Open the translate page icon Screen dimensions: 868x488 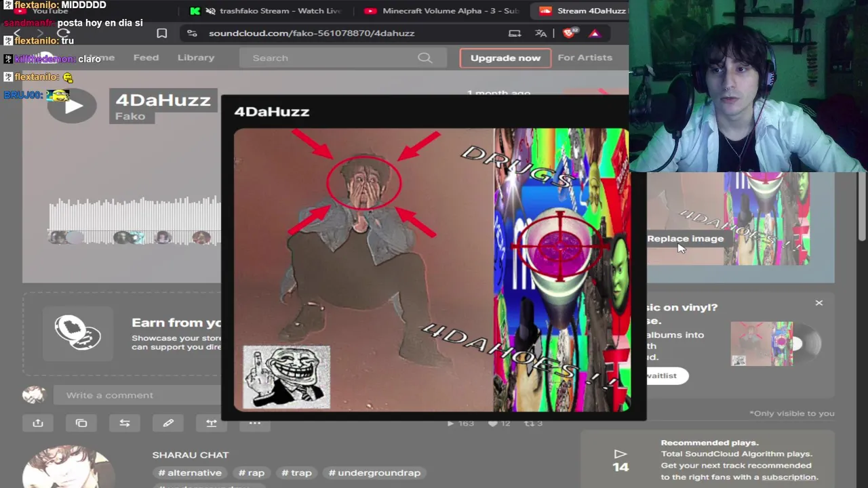pos(540,33)
